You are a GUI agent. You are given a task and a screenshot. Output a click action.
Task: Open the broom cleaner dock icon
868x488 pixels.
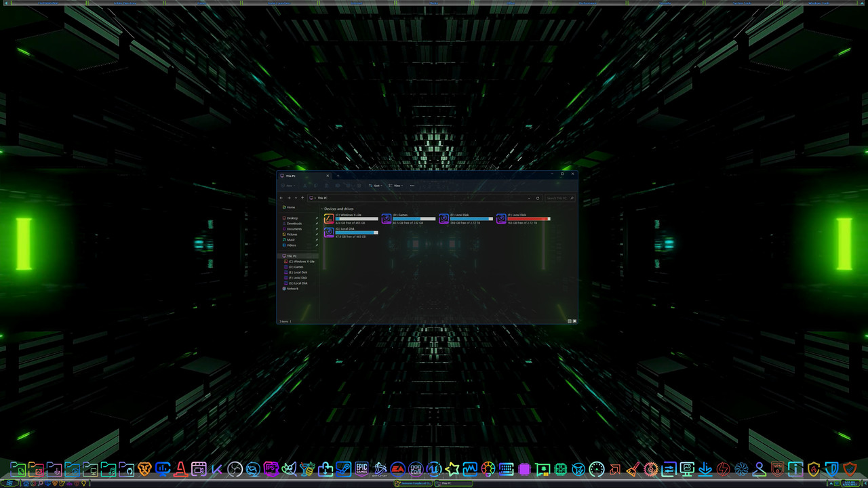click(633, 468)
